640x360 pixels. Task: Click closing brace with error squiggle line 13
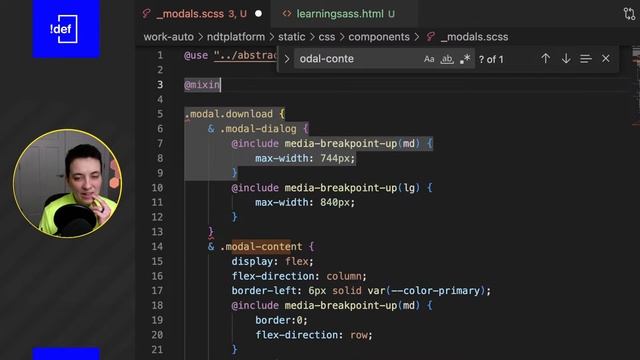211,232
